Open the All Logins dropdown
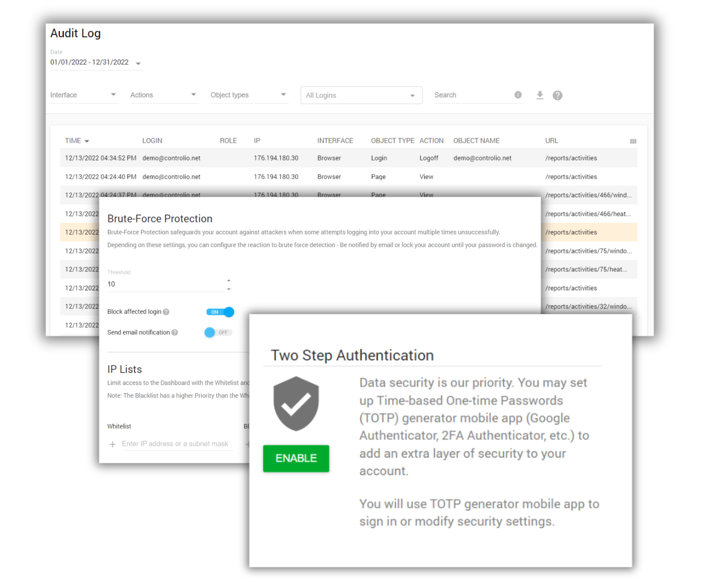This screenshot has width=728, height=582. 361,95
